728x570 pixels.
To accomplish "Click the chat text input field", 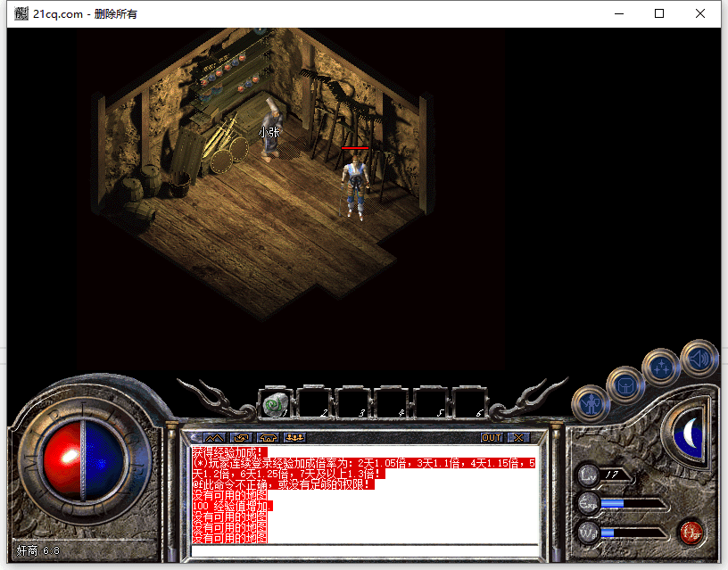I will [365, 551].
